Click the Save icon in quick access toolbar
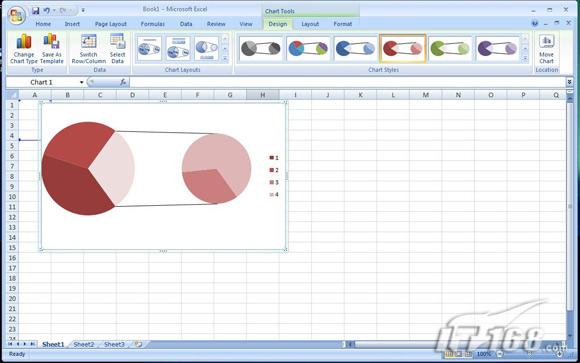The width and height of the screenshot is (580, 363). (35, 10)
